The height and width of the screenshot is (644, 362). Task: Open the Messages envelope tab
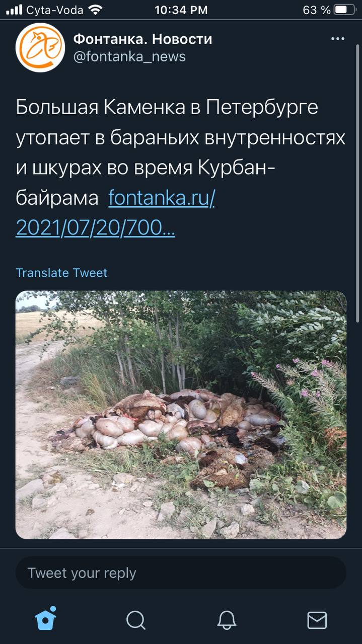coord(317,620)
